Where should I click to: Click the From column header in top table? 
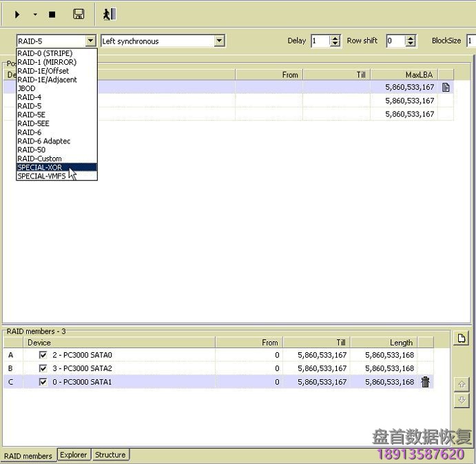coord(269,74)
